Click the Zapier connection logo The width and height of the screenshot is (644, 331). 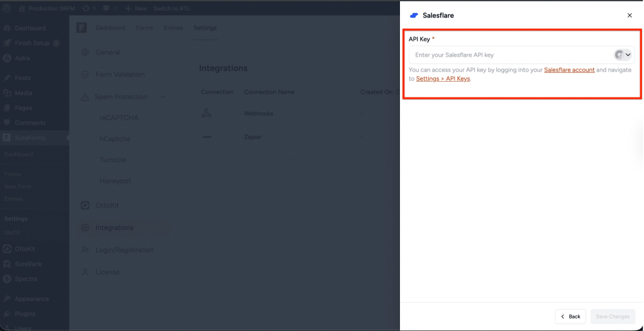pyautogui.click(x=206, y=136)
